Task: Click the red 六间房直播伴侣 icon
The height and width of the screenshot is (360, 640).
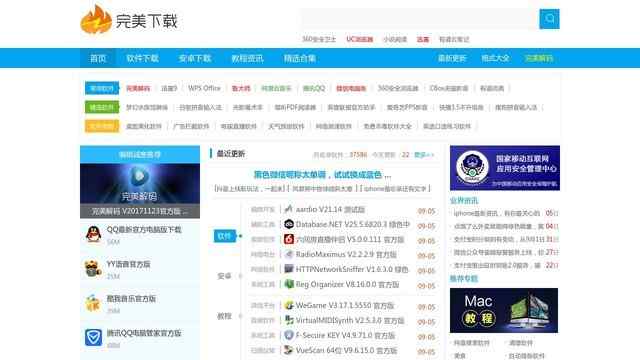Action: [289, 239]
